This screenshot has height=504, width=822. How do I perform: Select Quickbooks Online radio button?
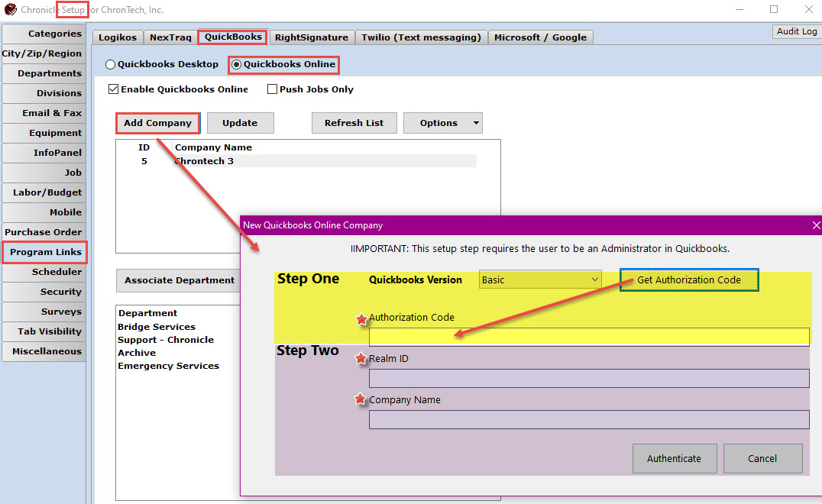click(x=236, y=64)
